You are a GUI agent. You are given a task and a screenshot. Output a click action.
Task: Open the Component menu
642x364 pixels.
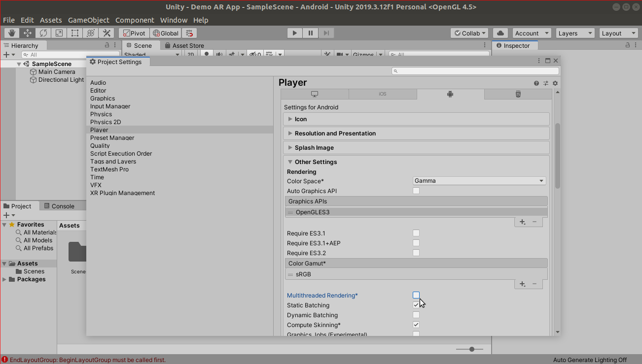point(135,20)
